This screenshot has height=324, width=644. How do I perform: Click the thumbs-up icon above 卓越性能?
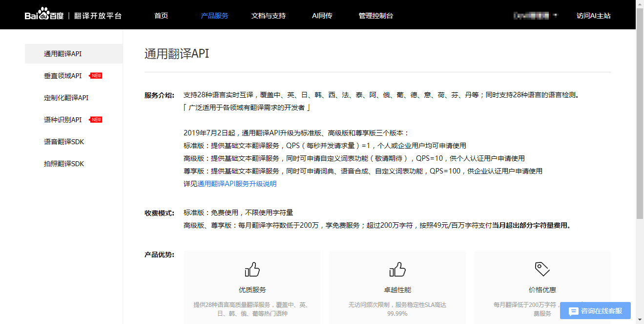(397, 269)
